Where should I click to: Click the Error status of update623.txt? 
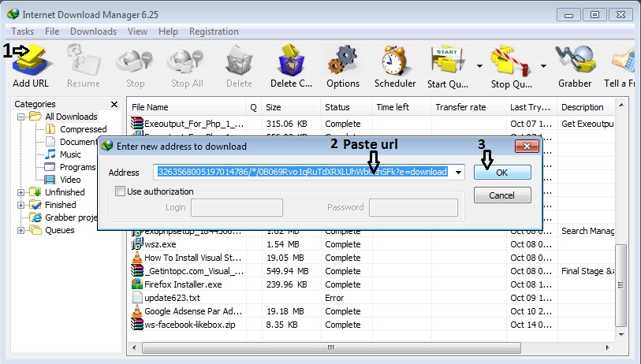(334, 298)
